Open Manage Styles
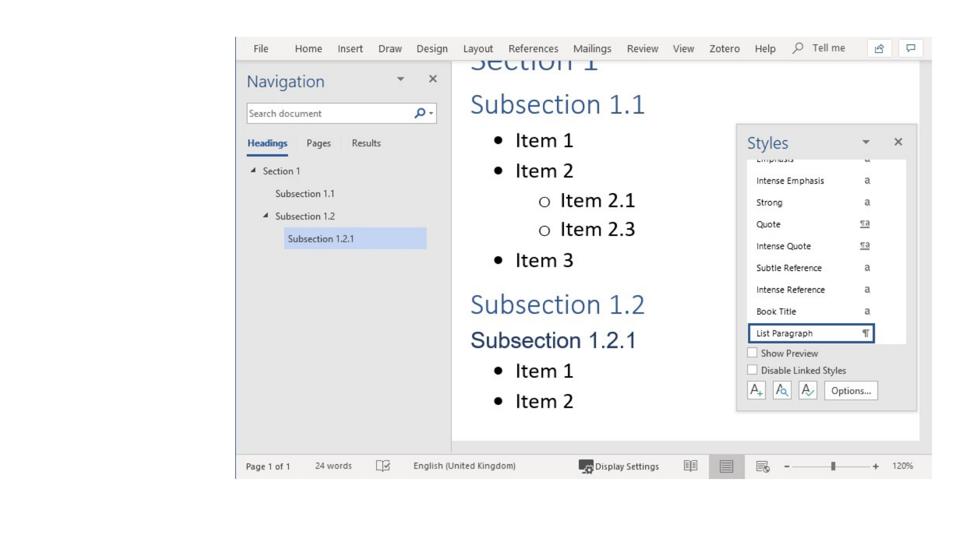This screenshot has height=551, width=980. pyautogui.click(x=808, y=391)
